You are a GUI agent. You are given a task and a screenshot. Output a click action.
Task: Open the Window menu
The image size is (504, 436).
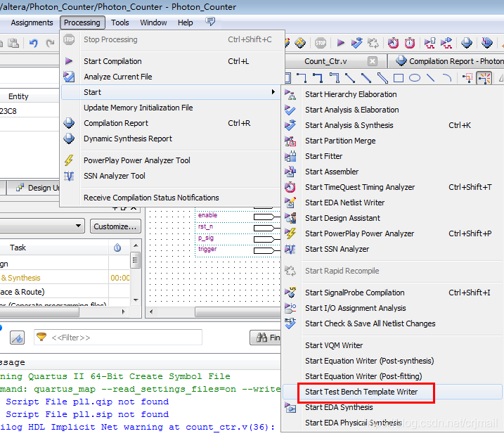153,23
